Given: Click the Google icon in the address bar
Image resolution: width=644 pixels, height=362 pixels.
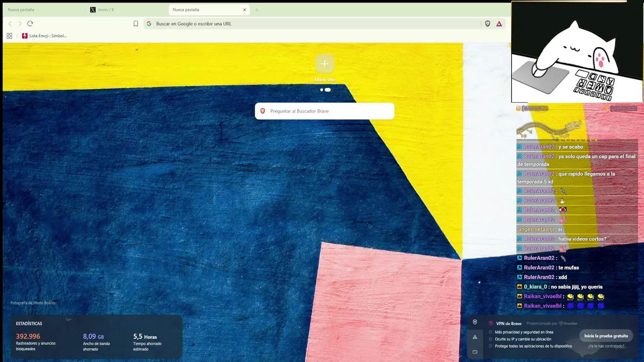Looking at the screenshot, I should coord(149,24).
